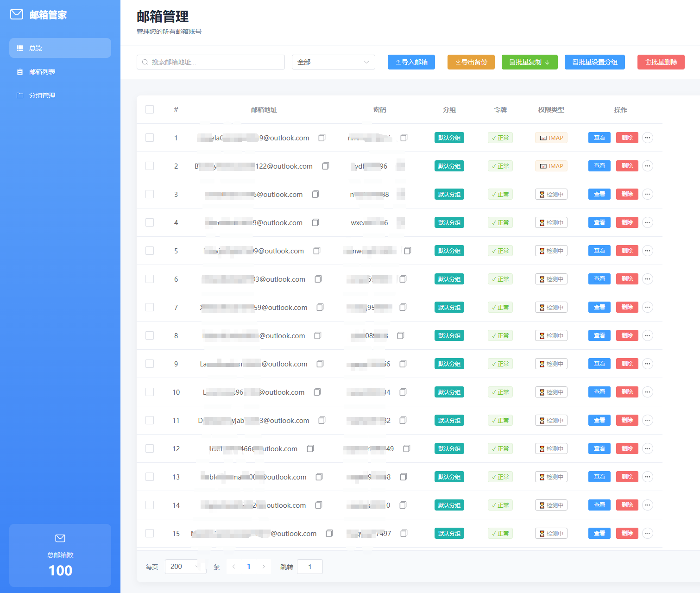700x593 pixels.
Task: Select page number 1 in pagination
Action: pos(249,567)
